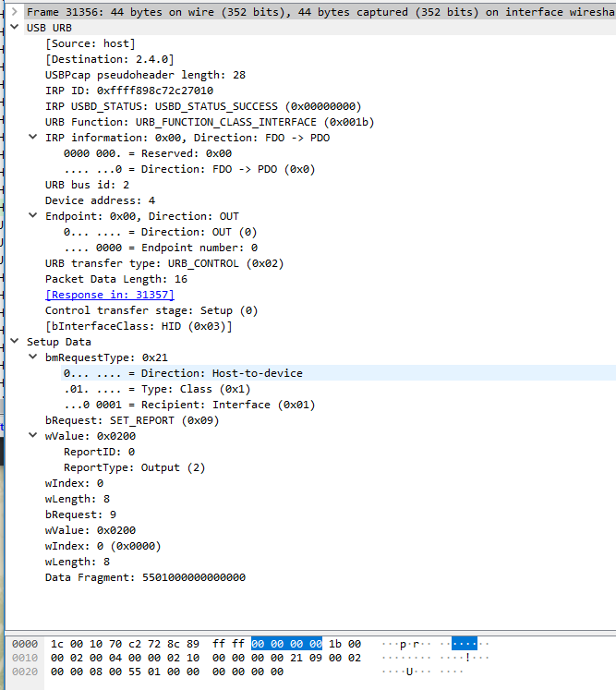Collapse the wValue 0x0200 expanded subtree
Viewport: 616px width, 690px height.
click(x=33, y=436)
